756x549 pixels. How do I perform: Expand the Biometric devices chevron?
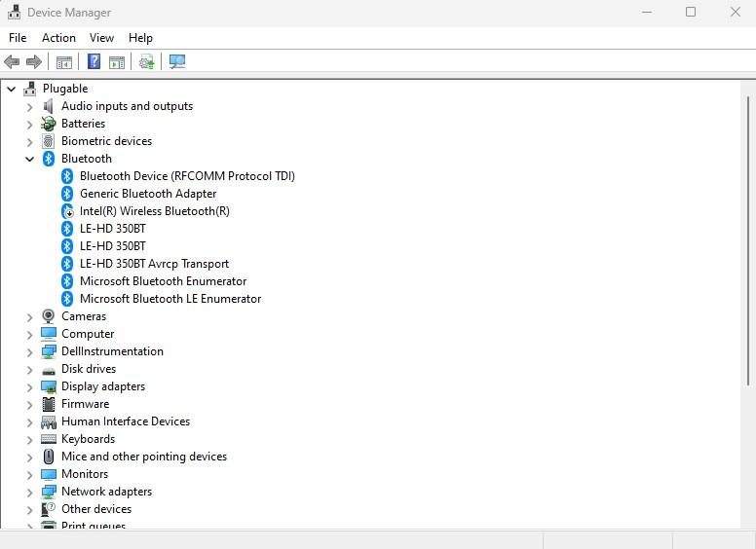[30, 142]
